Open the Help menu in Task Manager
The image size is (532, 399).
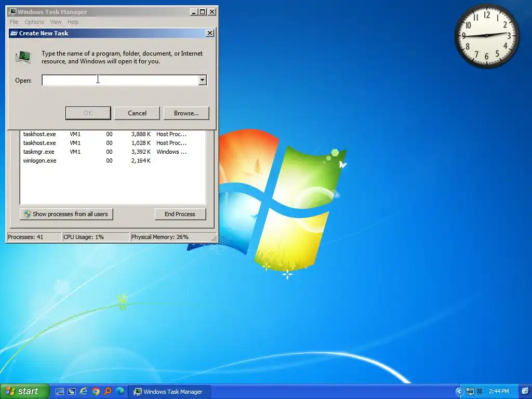pos(73,22)
